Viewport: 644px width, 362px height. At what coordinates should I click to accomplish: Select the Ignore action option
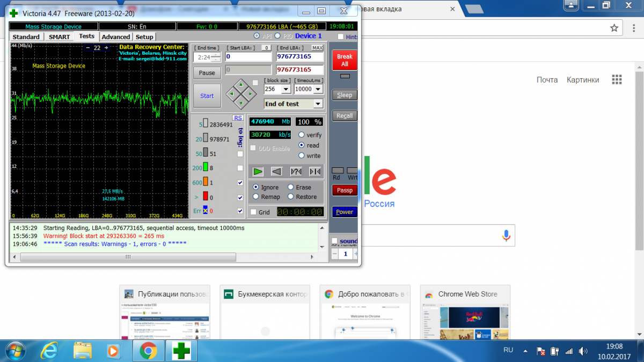256,187
